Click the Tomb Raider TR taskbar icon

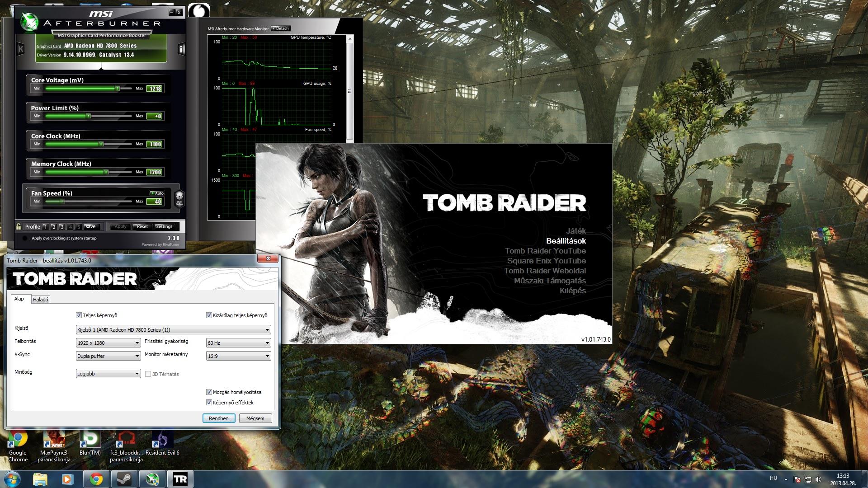(180, 479)
